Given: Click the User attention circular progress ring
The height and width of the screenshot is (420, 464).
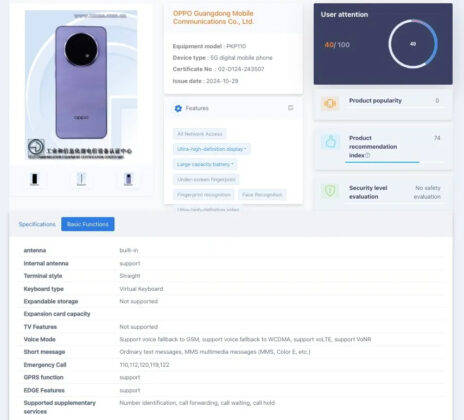Looking at the screenshot, I should coord(413,44).
